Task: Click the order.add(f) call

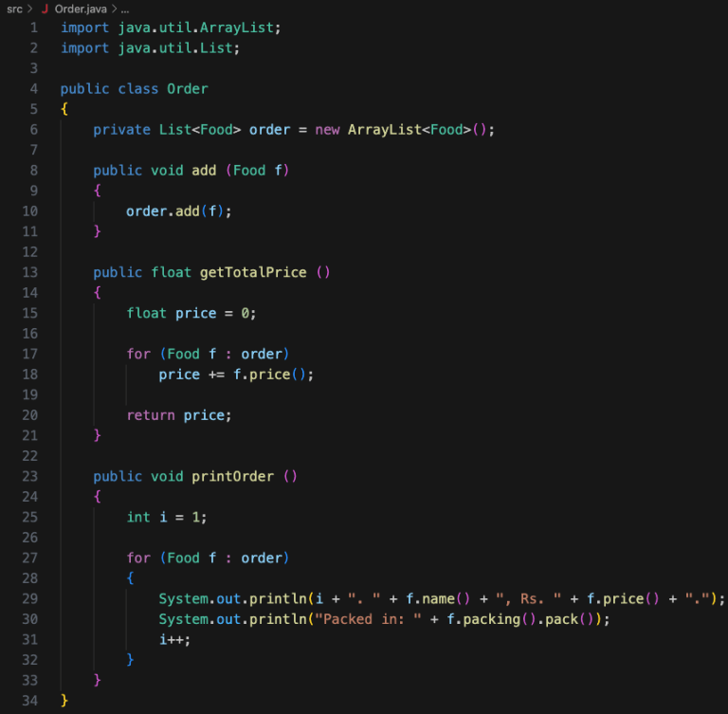Action: [x=178, y=211]
